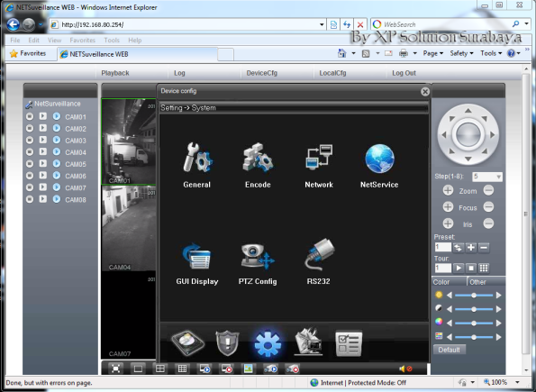Move PTZ right with right arrow
536x392 pixels.
pyautogui.click(x=493, y=135)
